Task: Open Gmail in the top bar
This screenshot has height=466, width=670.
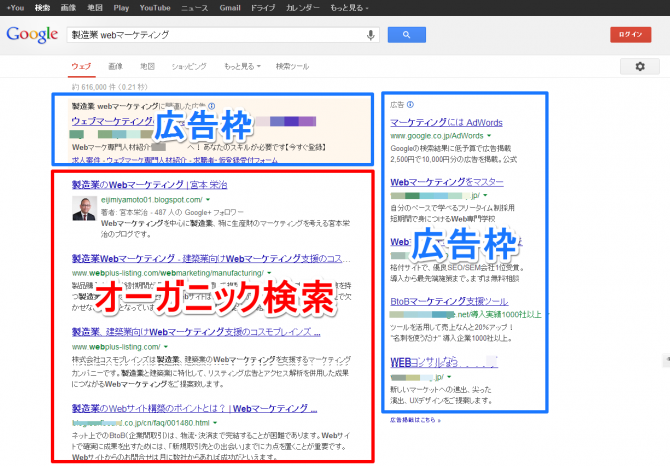Action: [230, 8]
